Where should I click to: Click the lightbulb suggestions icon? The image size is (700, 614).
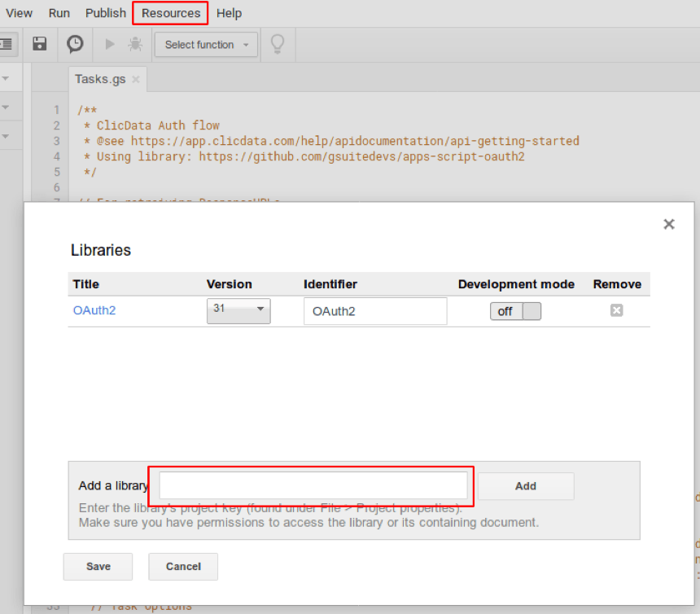point(278,44)
